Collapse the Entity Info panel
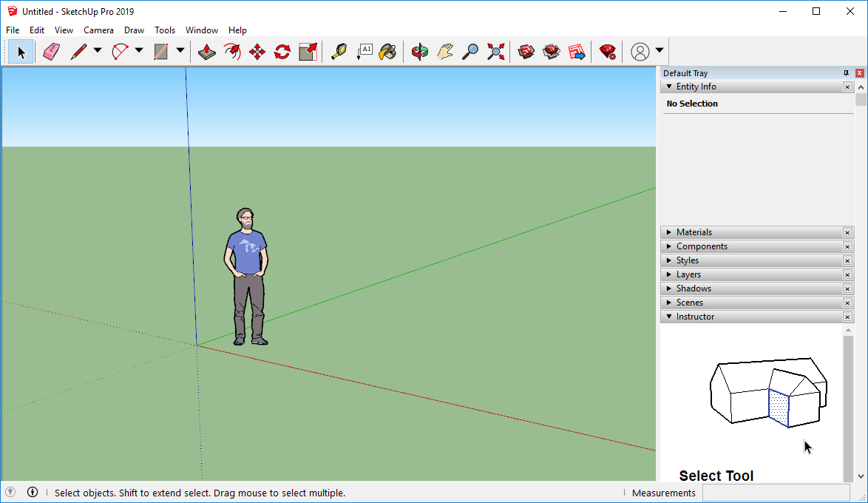Viewport: 868px width, 503px height. point(669,87)
